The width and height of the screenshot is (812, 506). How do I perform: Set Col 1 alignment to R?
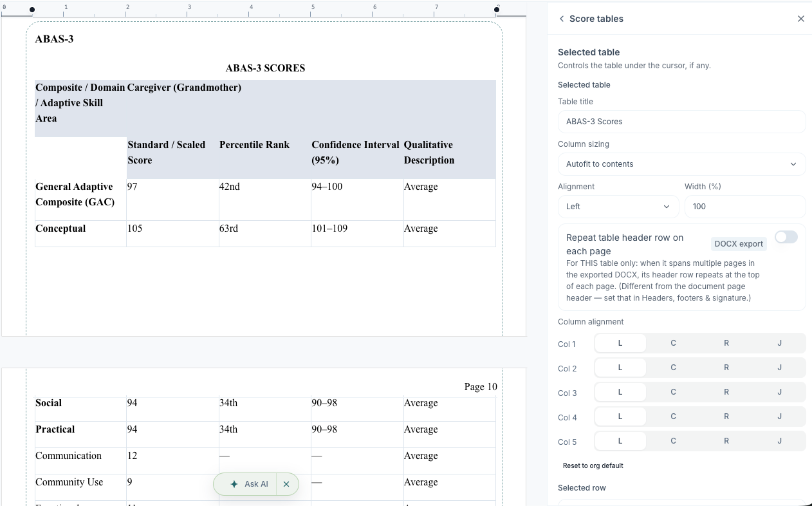click(726, 343)
